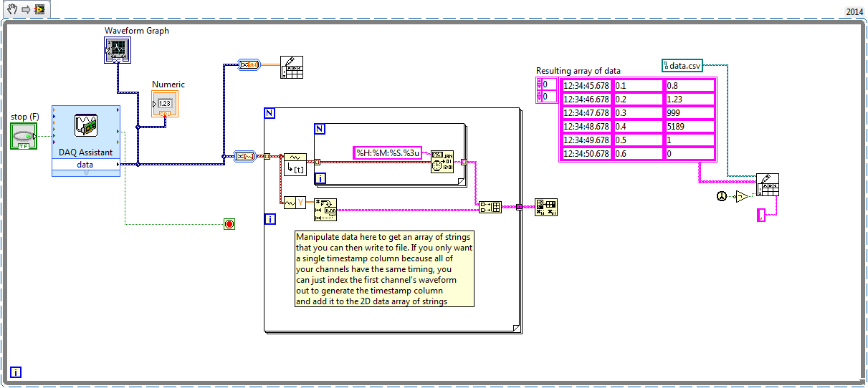
Task: Toggle the stop (F) boolean control
Action: tap(24, 136)
